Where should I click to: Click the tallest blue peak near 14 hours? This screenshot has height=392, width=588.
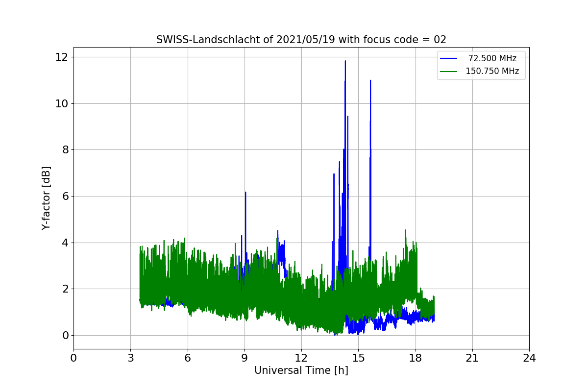point(345,62)
